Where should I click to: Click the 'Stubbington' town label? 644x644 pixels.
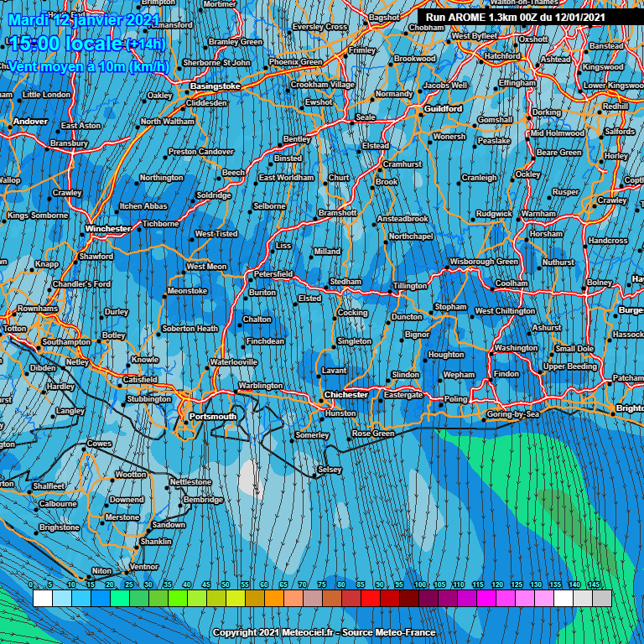click(148, 399)
